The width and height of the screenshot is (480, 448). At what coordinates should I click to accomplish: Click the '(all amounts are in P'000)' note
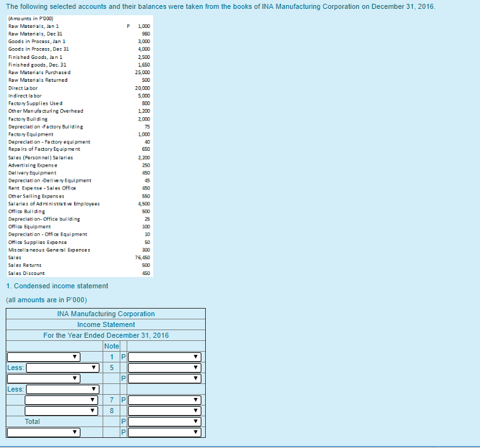[x=46, y=300]
